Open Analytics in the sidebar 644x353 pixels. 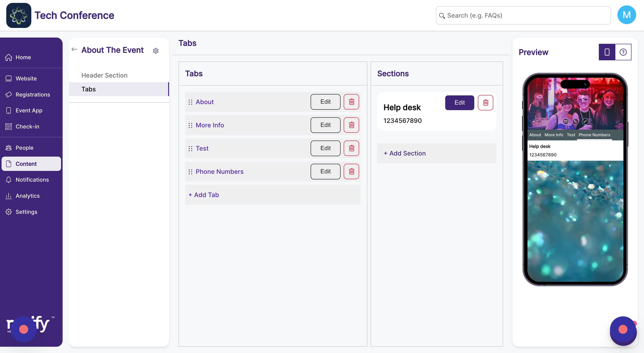pos(28,196)
